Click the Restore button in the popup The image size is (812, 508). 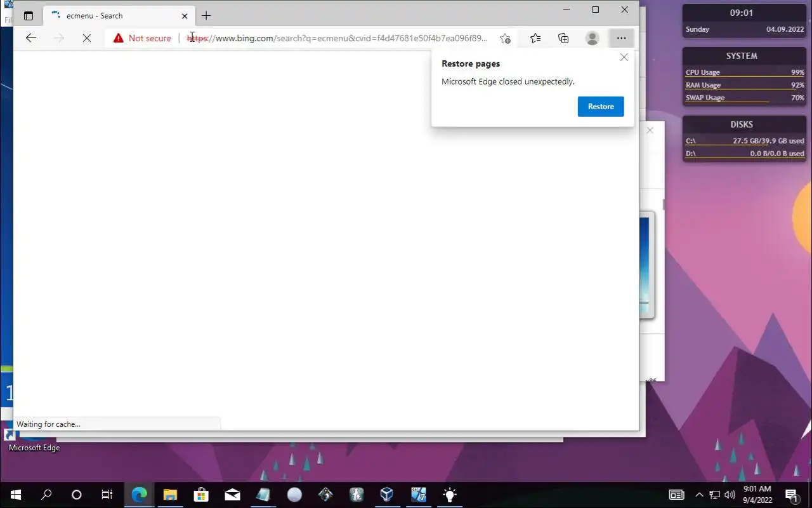pos(601,107)
